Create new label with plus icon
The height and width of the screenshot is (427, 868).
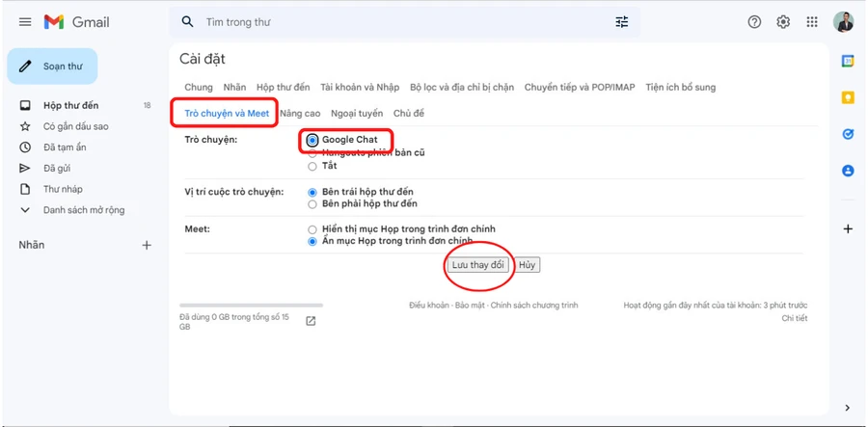point(147,245)
